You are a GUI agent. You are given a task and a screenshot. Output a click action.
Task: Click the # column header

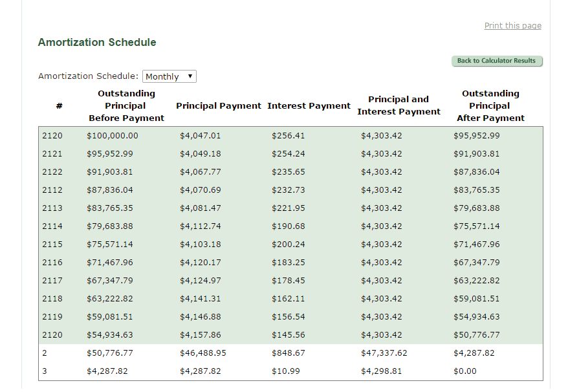point(59,106)
